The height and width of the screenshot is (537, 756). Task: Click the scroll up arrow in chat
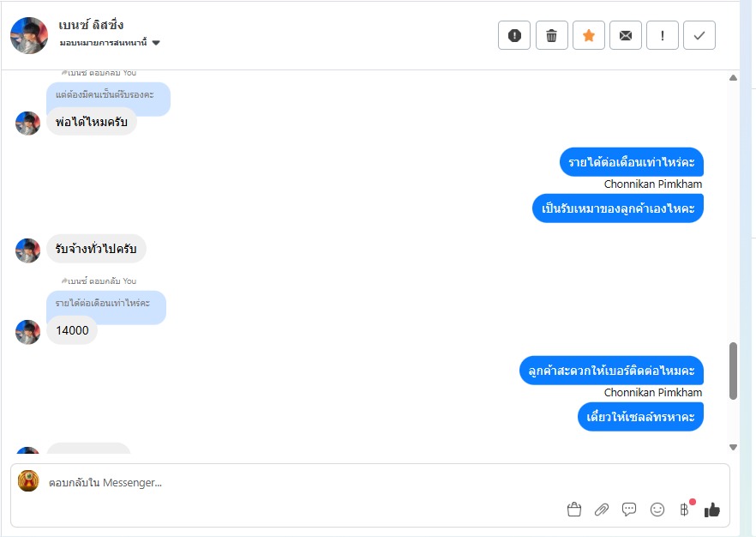click(734, 78)
